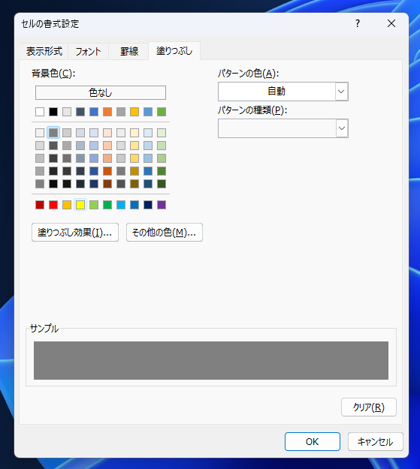Pick the light green standard color swatch
420x469 pixels.
[x=94, y=205]
